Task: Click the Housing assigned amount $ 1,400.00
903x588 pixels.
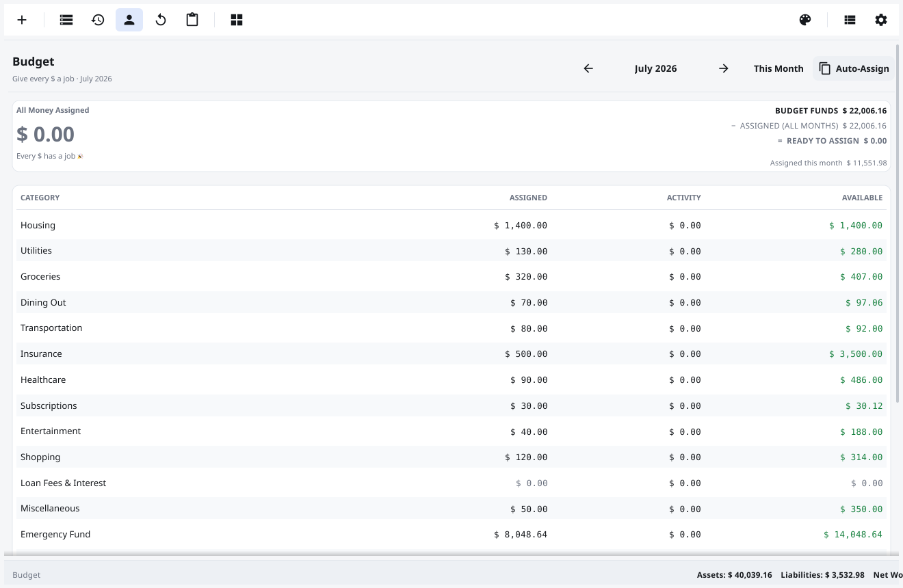Action: [521, 226]
